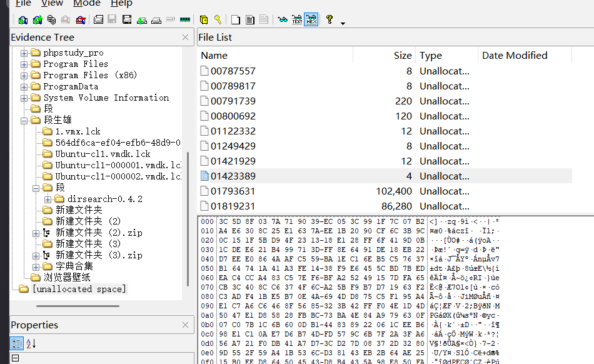Click the Add Evidence Item toolbar icon
This screenshot has height=364, width=594.
coord(23,19)
